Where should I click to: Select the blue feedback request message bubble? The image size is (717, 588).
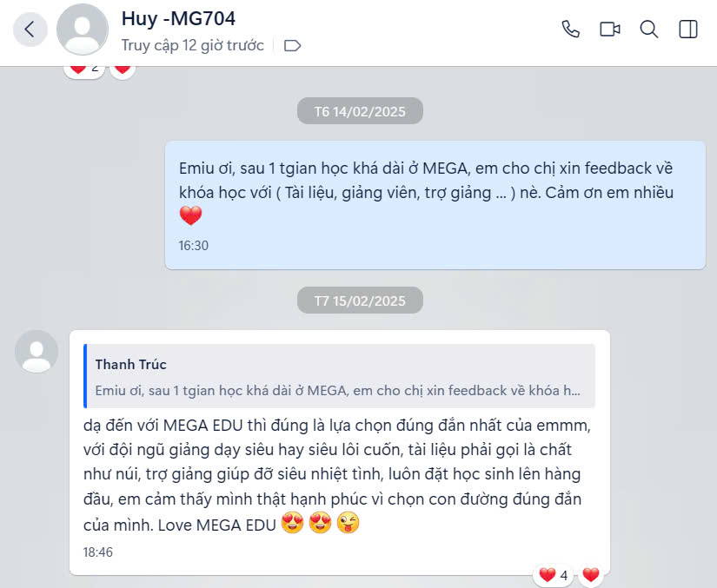click(x=435, y=205)
